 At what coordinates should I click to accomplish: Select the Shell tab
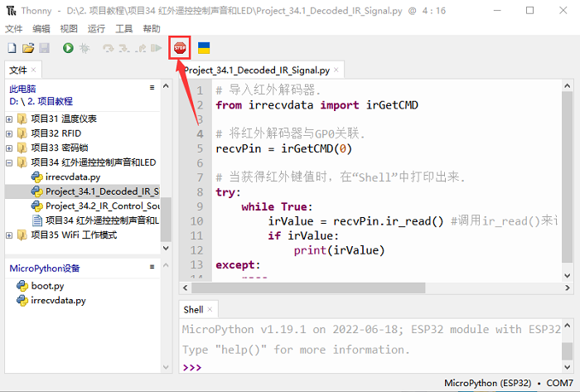[193, 309]
